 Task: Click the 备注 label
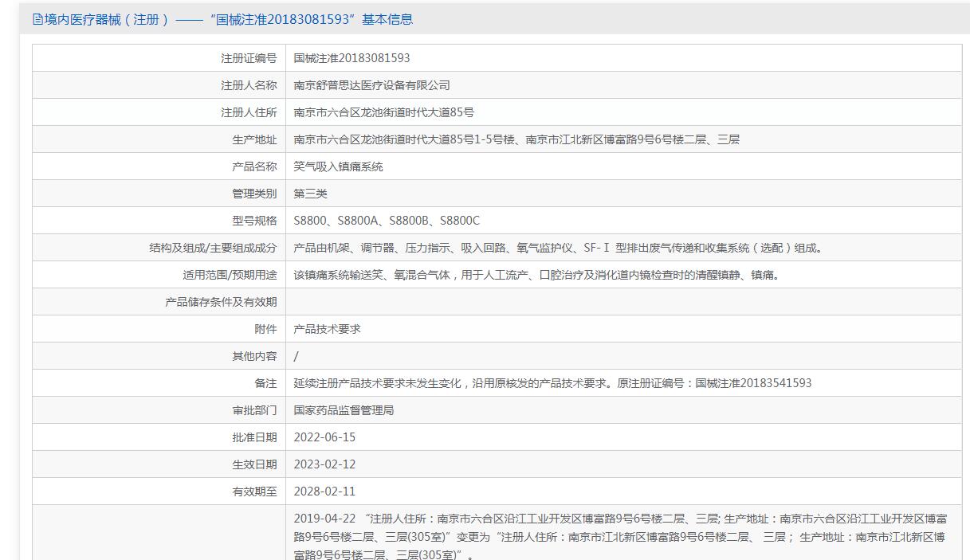coord(265,383)
